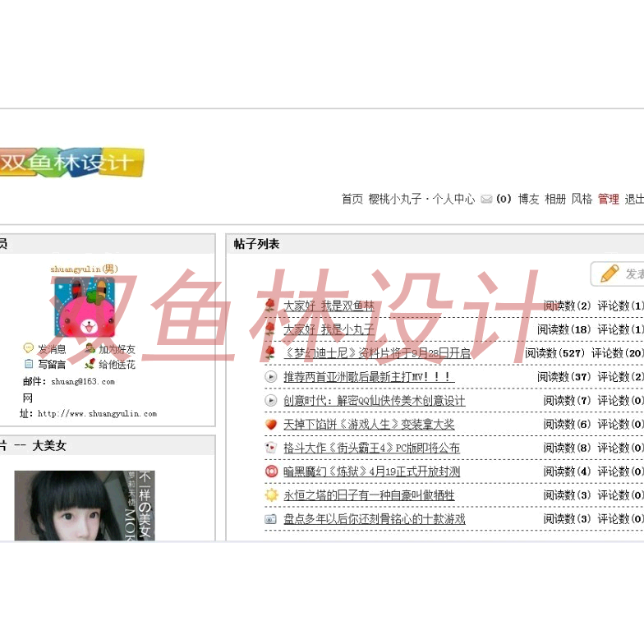The height and width of the screenshot is (644, 644).
Task: Click the rose icon beside 大家好 我是双鱼林
Action: (x=270, y=306)
